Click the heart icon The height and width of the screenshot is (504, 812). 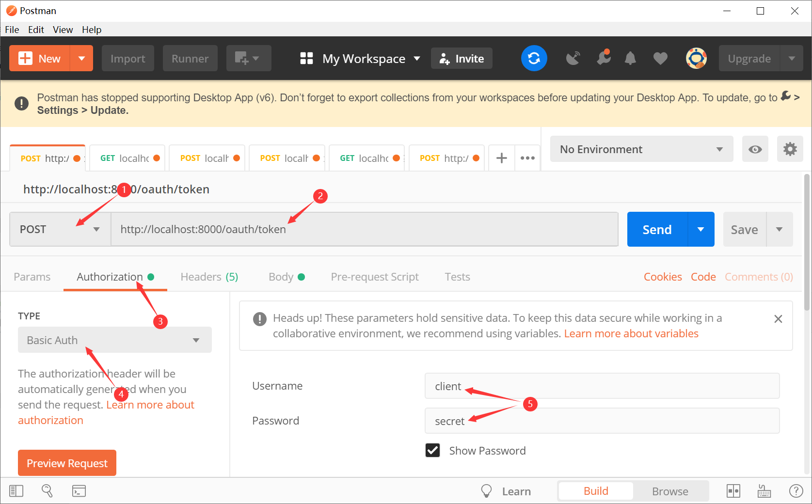(660, 59)
